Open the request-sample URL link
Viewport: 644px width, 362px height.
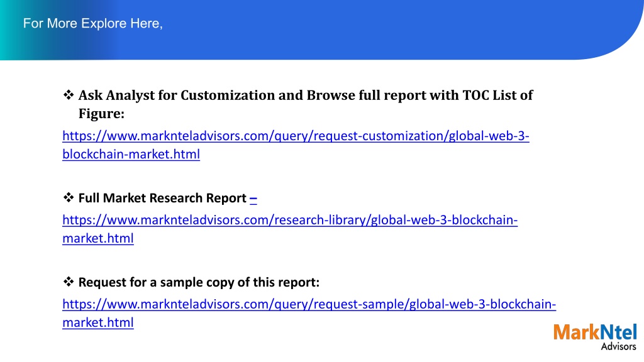pyautogui.click(x=309, y=305)
